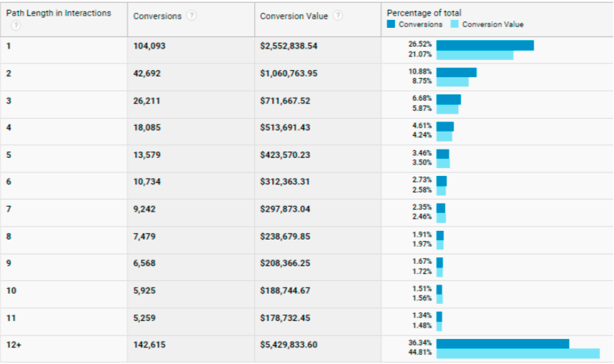
Task: Select conversions value 5,259
Action: click(144, 318)
